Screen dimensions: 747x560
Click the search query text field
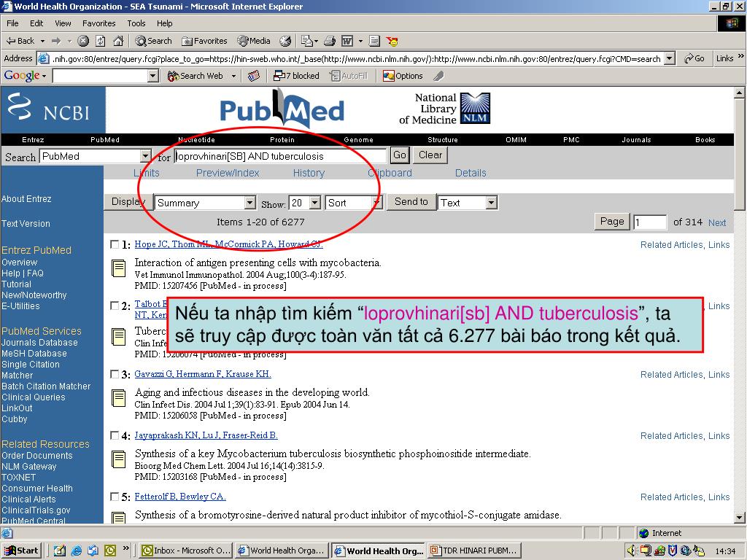[x=280, y=156]
